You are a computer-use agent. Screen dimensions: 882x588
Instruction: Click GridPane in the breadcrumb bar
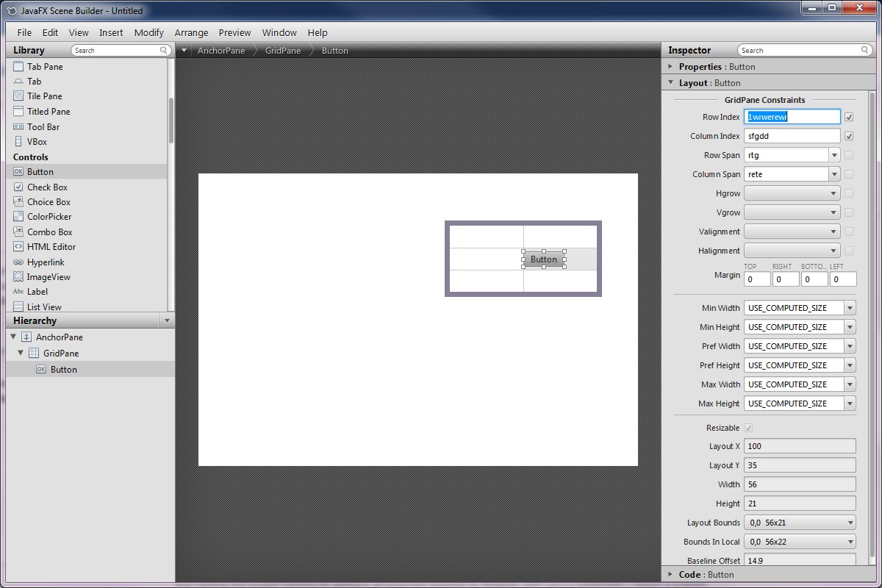(x=283, y=51)
